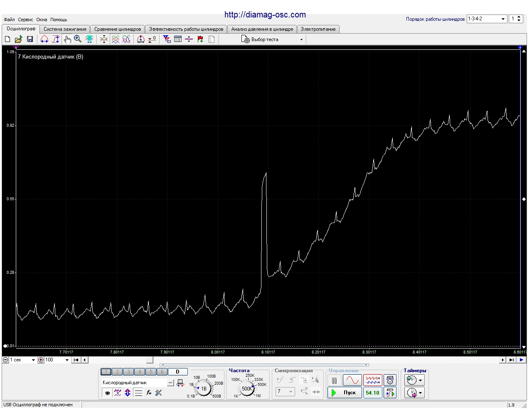Click the vertical arrows channel position icon
Screen dimensions: 532x410
point(128,393)
